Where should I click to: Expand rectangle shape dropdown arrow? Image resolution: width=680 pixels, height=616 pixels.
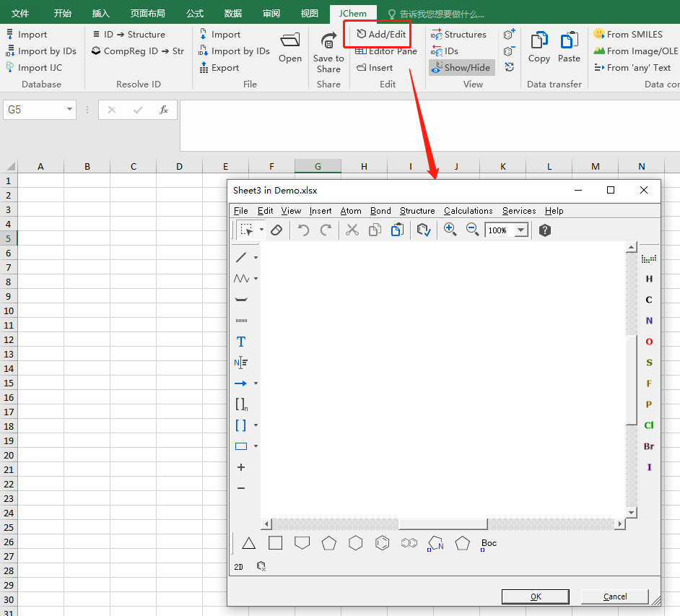256,446
